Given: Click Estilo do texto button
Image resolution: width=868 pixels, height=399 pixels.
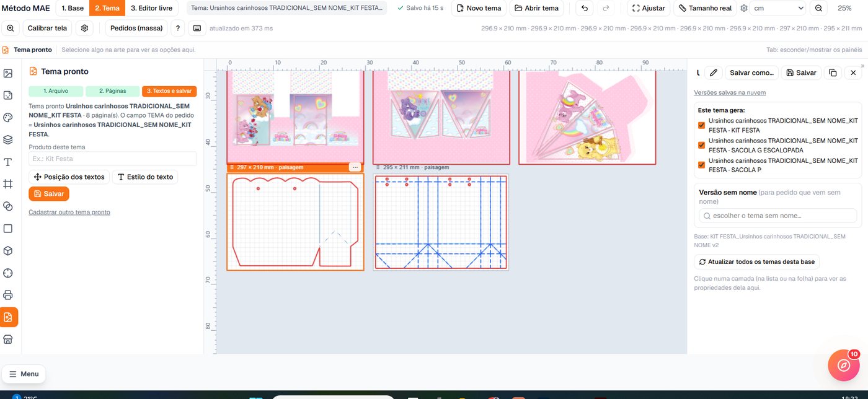Looking at the screenshot, I should pyautogui.click(x=144, y=177).
